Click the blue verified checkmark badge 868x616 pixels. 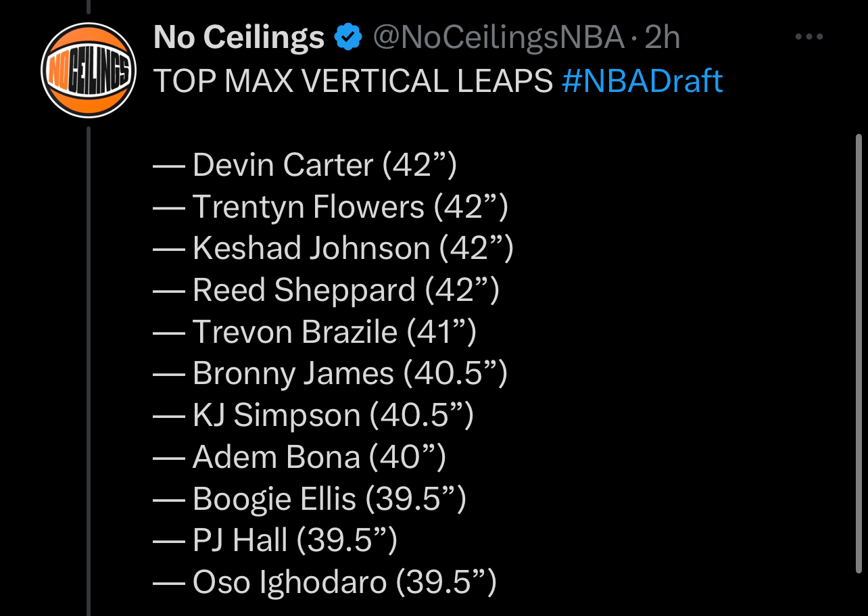tap(349, 38)
